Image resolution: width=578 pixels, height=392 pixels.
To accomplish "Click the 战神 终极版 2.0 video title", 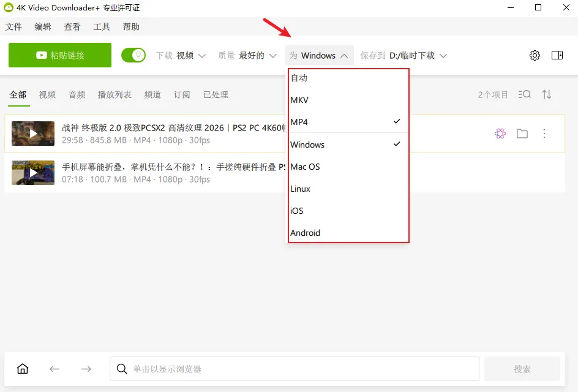I will coord(174,127).
